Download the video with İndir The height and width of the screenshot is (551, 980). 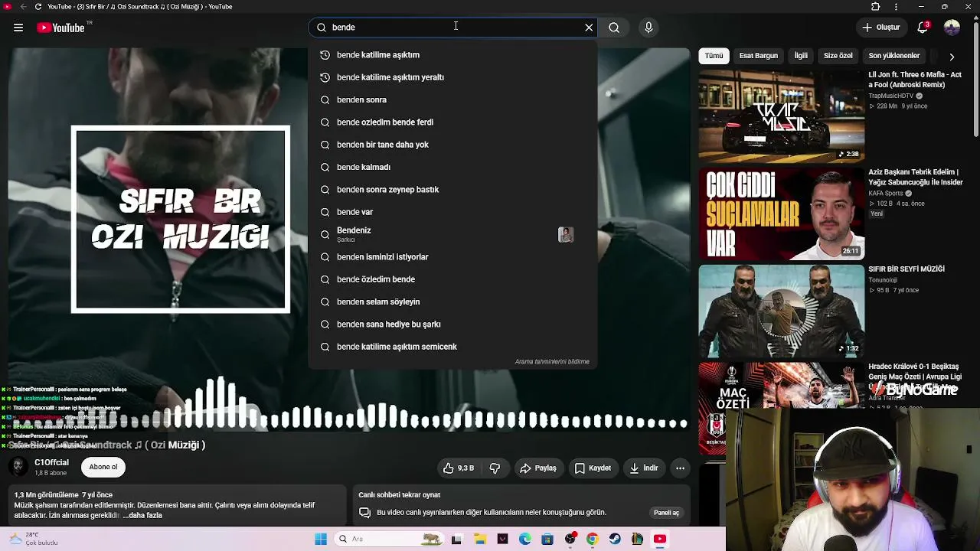tap(644, 468)
